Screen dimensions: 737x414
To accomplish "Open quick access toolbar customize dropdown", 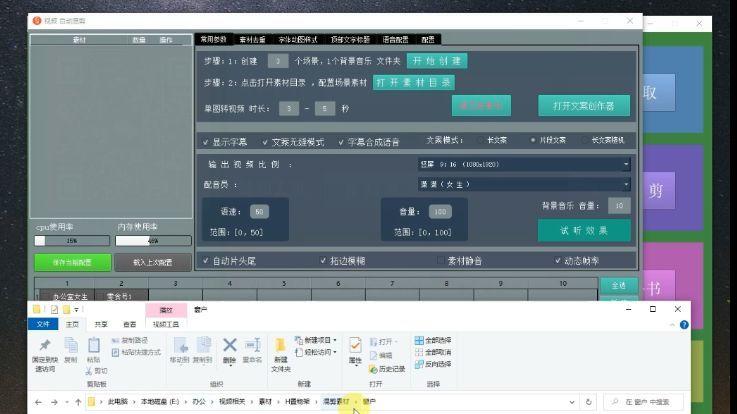I will 76,309.
